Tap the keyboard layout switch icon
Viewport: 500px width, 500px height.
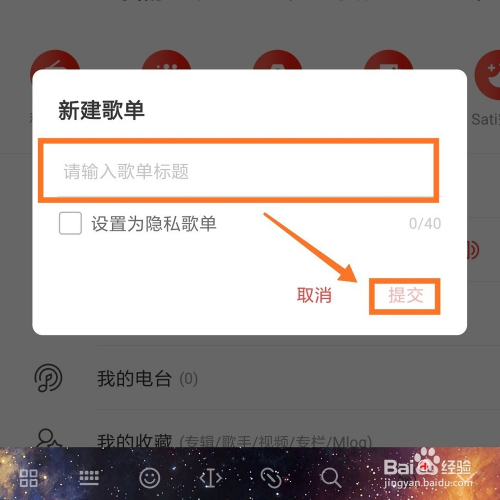pyautogui.click(x=89, y=478)
